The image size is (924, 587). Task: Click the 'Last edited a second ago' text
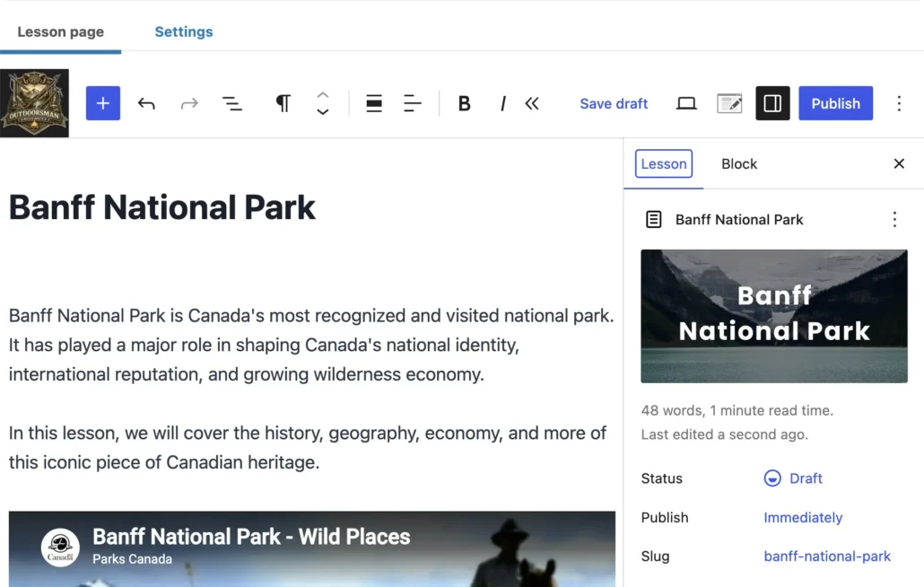pyautogui.click(x=725, y=434)
